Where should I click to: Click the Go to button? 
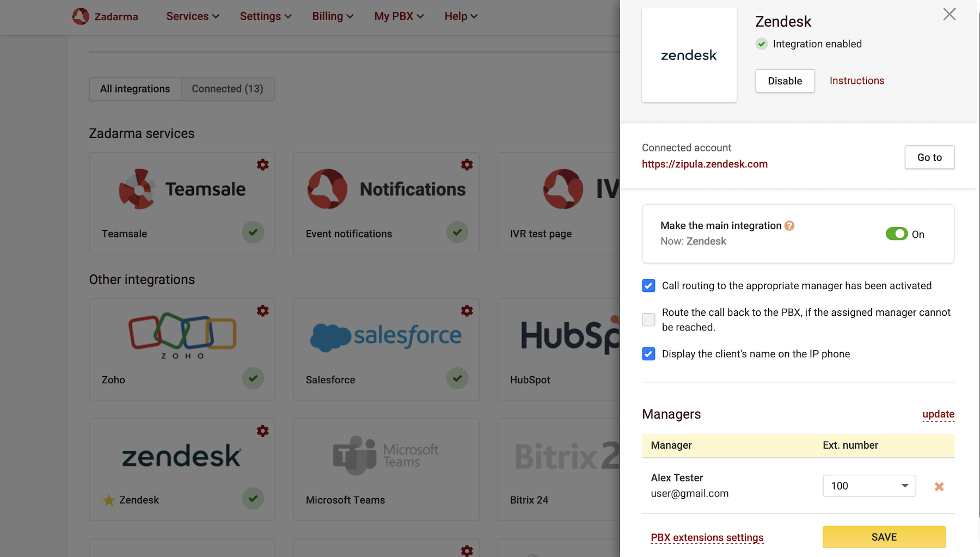[x=930, y=157]
